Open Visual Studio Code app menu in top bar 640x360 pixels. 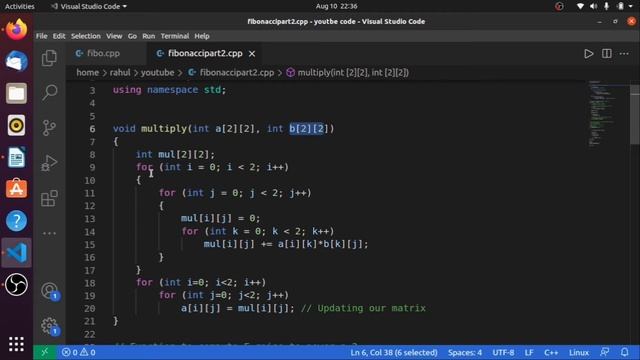[x=89, y=6]
